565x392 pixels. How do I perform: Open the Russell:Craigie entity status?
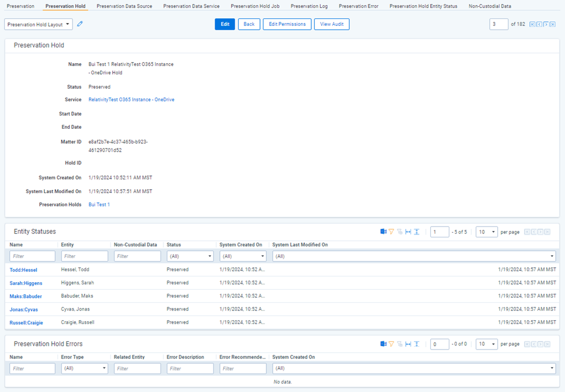click(x=26, y=322)
